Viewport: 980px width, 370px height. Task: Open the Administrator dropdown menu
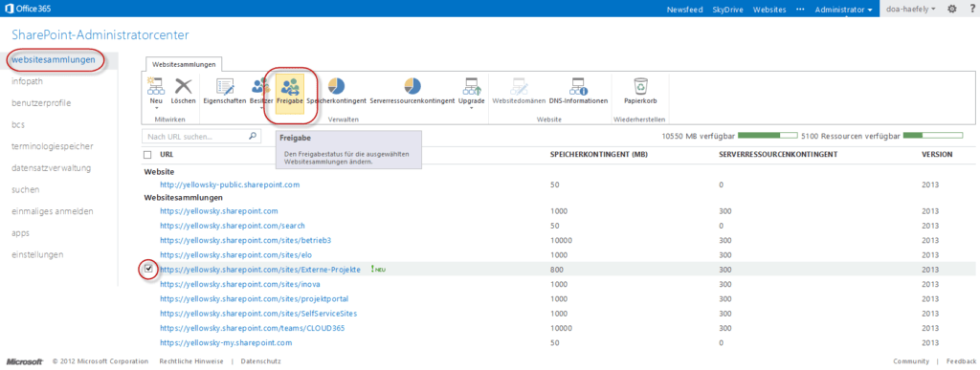point(844,10)
